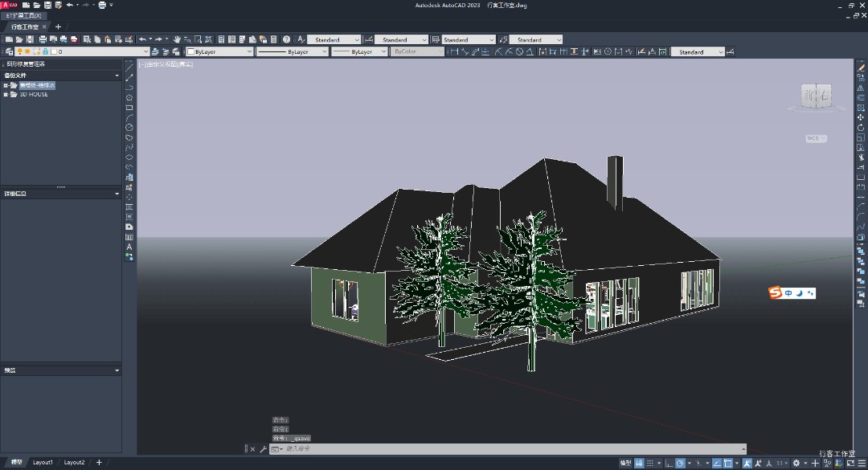The image size is (868, 470).
Task: Expand the 3D HOUSE tree node
Action: tap(5, 94)
